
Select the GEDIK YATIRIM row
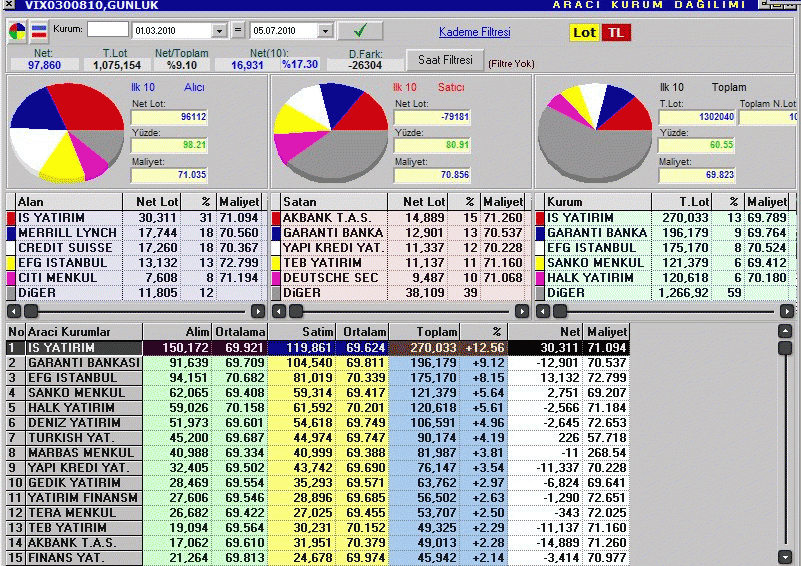pyautogui.click(x=318, y=483)
